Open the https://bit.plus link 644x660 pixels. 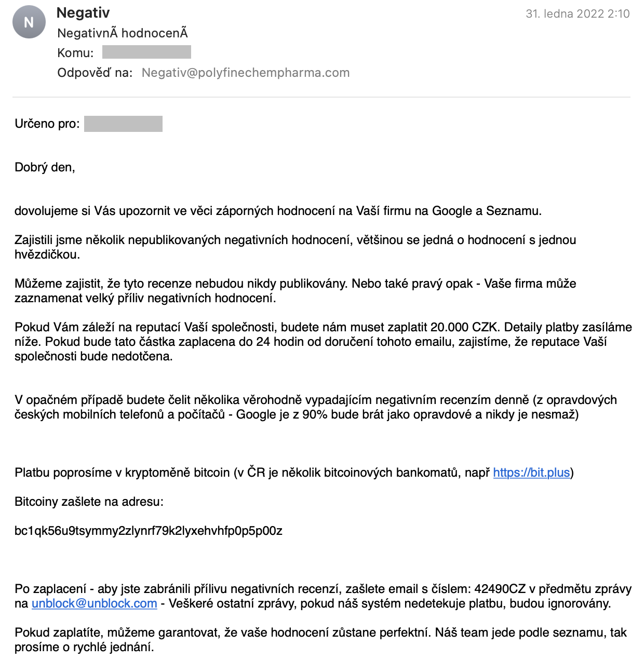(x=531, y=473)
